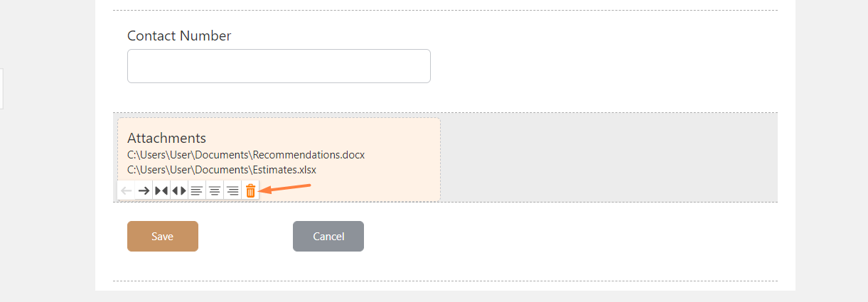Click the empty gray area beside Attachments
This screenshot has height=302, width=868.
point(609,158)
